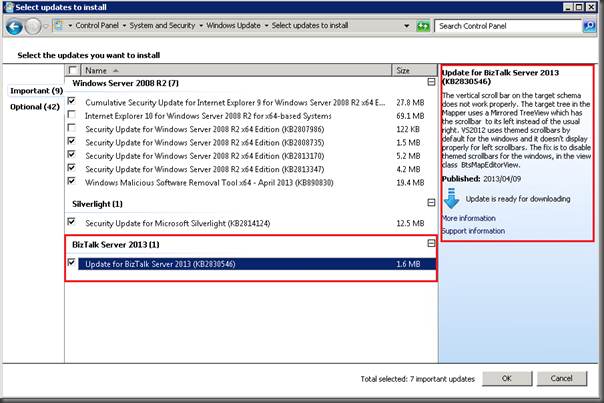The height and width of the screenshot is (403, 604).
Task: Click the window icon in title bar
Action: [8, 7]
